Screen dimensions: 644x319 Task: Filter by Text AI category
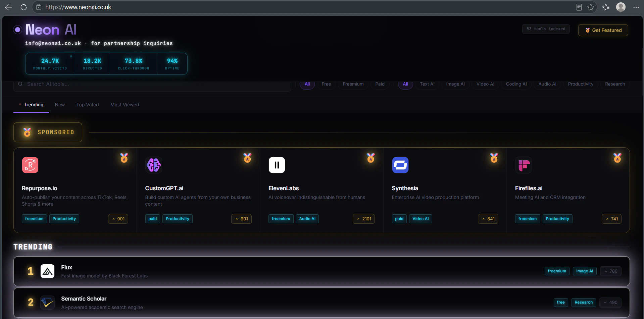[x=427, y=84]
